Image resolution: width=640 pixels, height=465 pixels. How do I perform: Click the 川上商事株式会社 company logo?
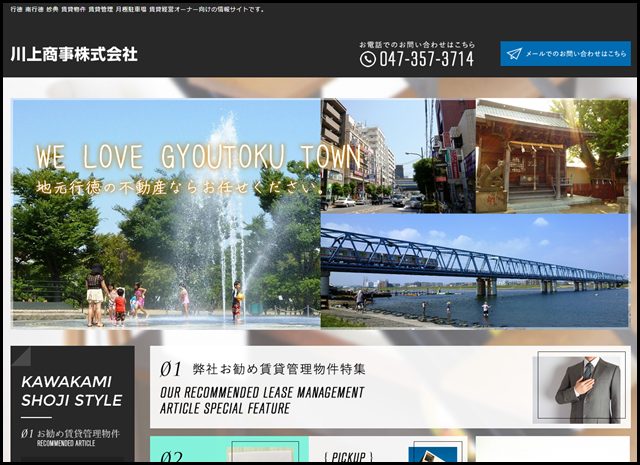tap(74, 54)
